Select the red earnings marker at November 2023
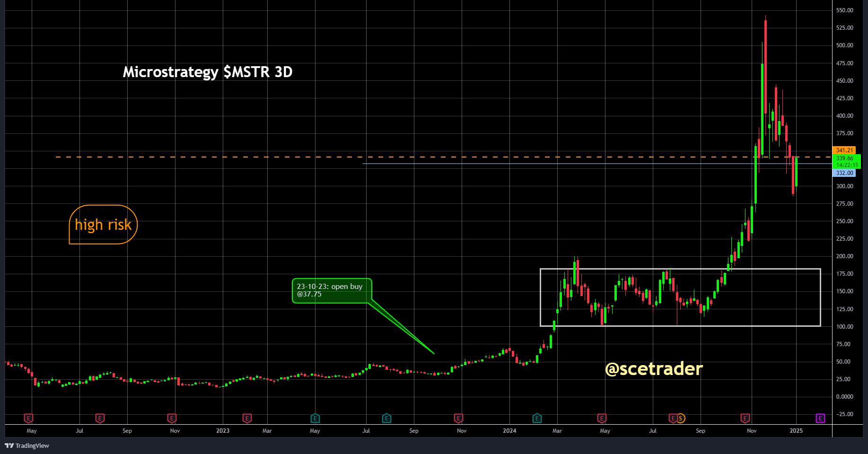This screenshot has height=454, width=868. pyautogui.click(x=458, y=418)
